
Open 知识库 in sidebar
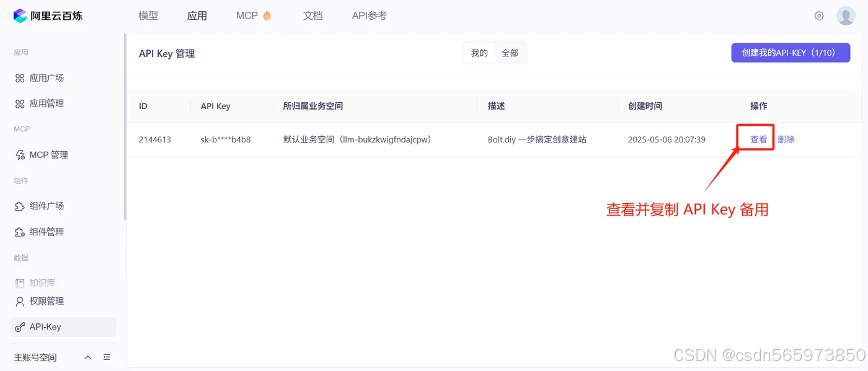click(43, 283)
